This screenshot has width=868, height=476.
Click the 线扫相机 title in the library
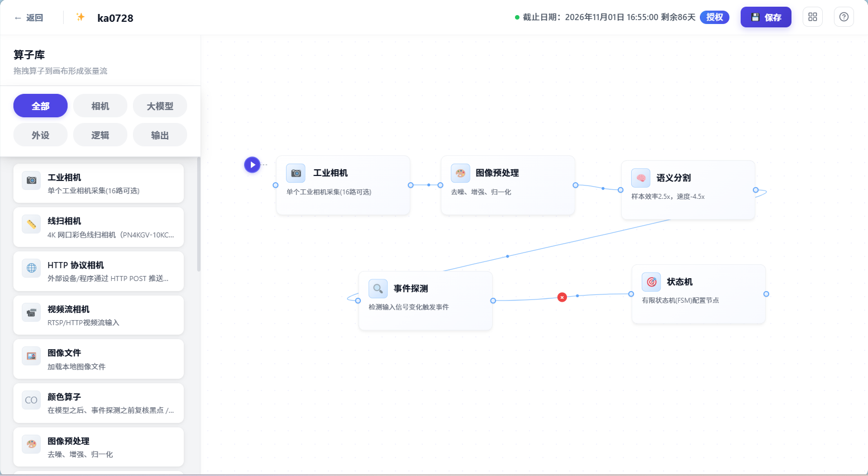(x=64, y=221)
